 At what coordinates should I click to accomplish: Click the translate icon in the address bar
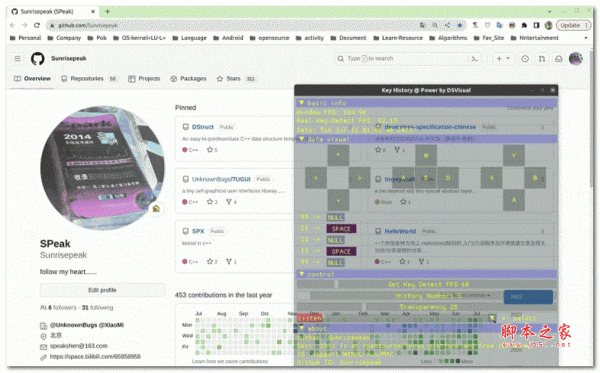(422, 25)
